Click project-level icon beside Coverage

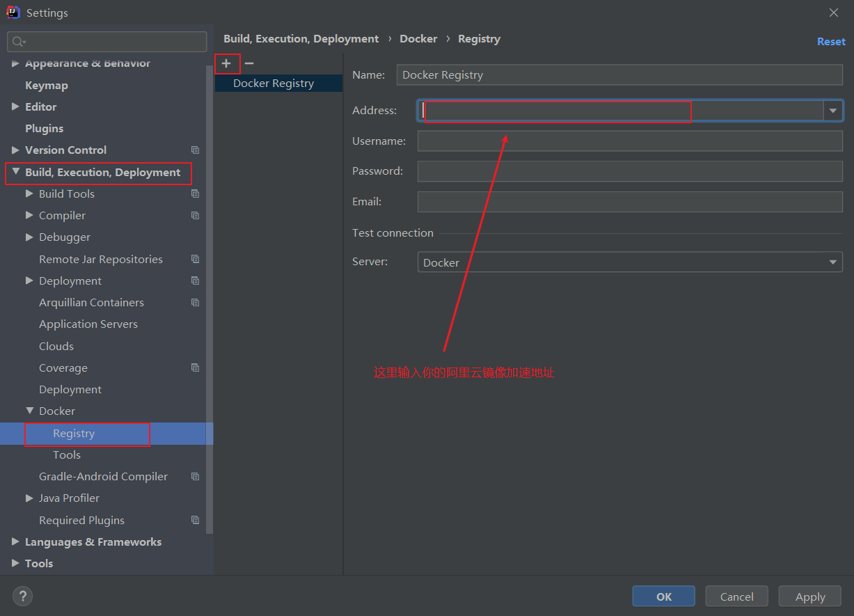(x=195, y=368)
